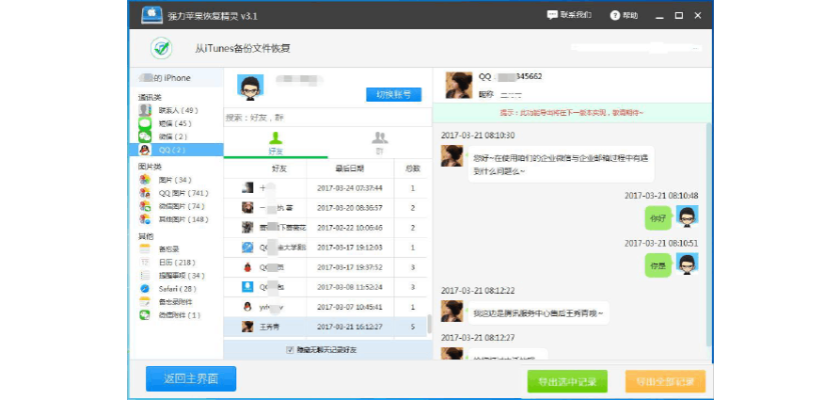Click contact avatar beside the 08:10:30 message
Screen dimensions: 840x400
coord(452,156)
